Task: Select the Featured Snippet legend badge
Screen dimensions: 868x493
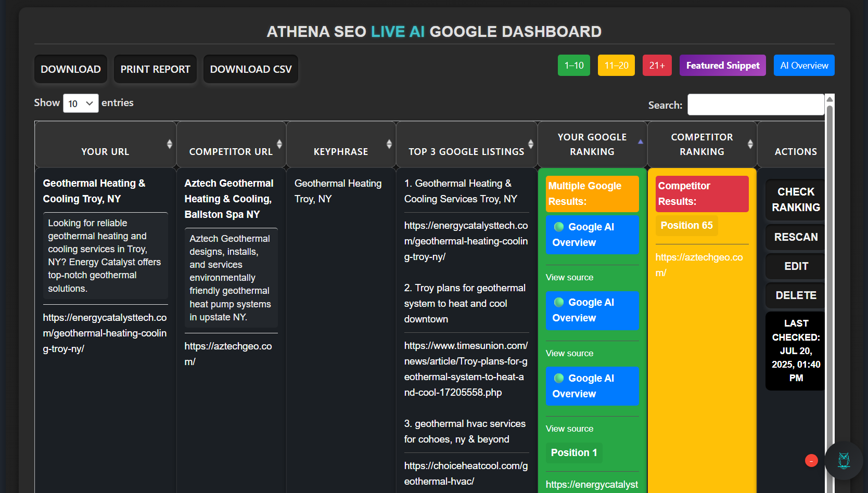Action: 722,66
